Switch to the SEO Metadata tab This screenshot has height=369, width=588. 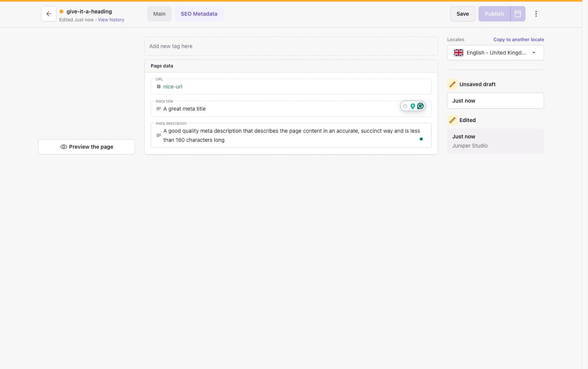(199, 13)
